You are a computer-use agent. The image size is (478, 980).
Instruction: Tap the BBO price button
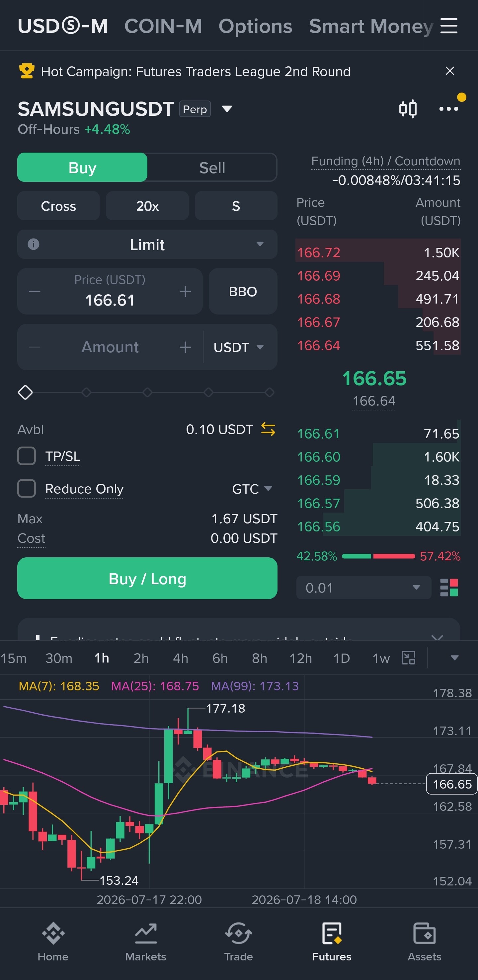(x=243, y=291)
